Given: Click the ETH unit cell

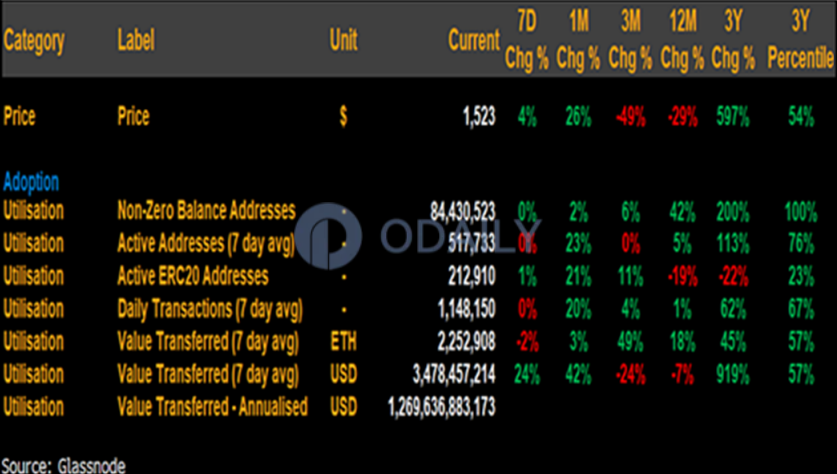Looking at the screenshot, I should [343, 342].
